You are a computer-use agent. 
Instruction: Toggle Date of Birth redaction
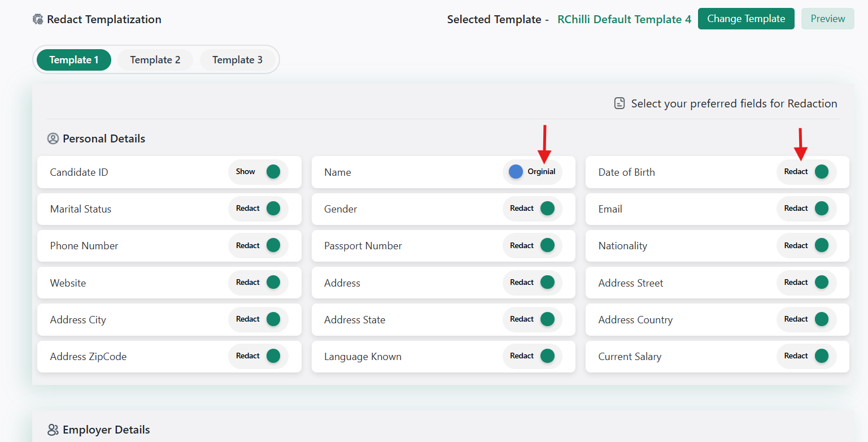click(x=806, y=172)
